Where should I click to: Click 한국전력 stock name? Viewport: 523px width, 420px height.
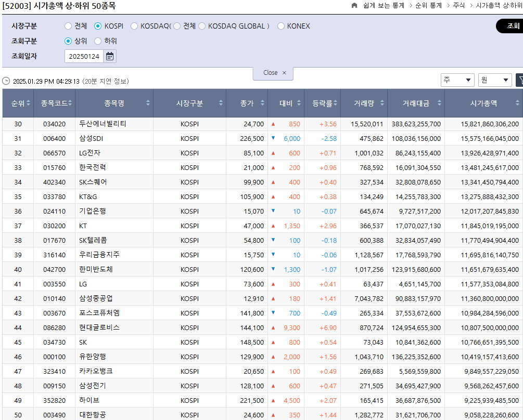point(93,167)
